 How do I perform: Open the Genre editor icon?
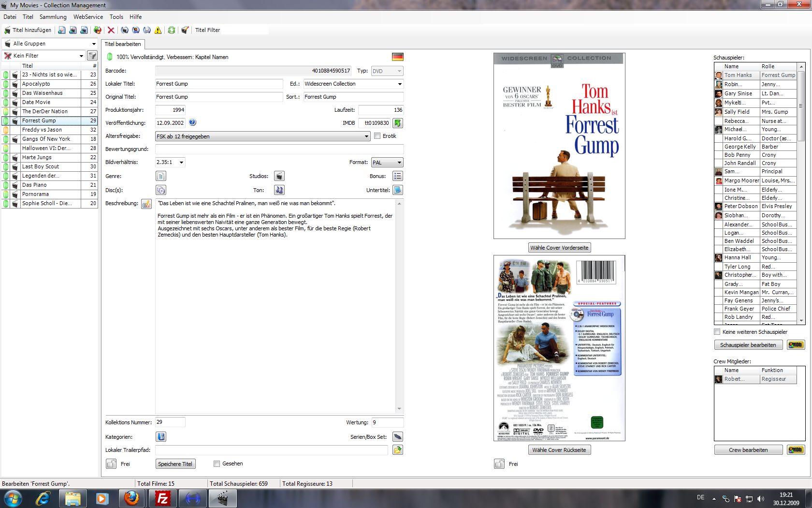(161, 176)
